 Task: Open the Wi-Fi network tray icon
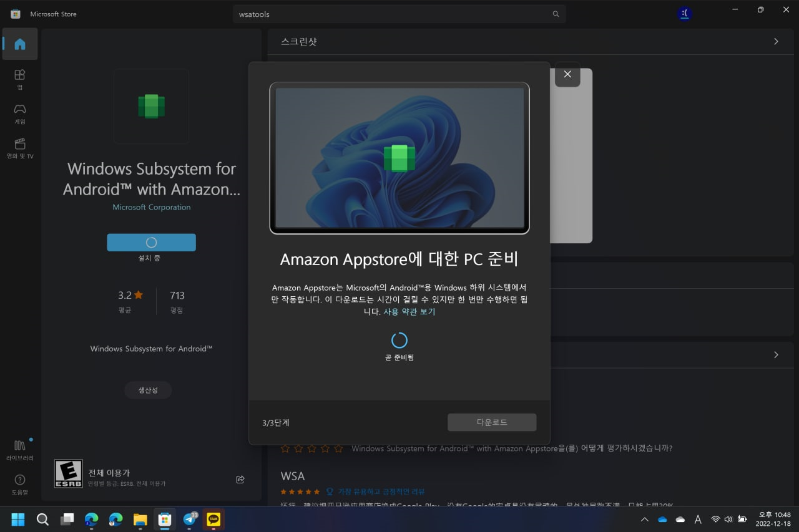[x=715, y=519]
